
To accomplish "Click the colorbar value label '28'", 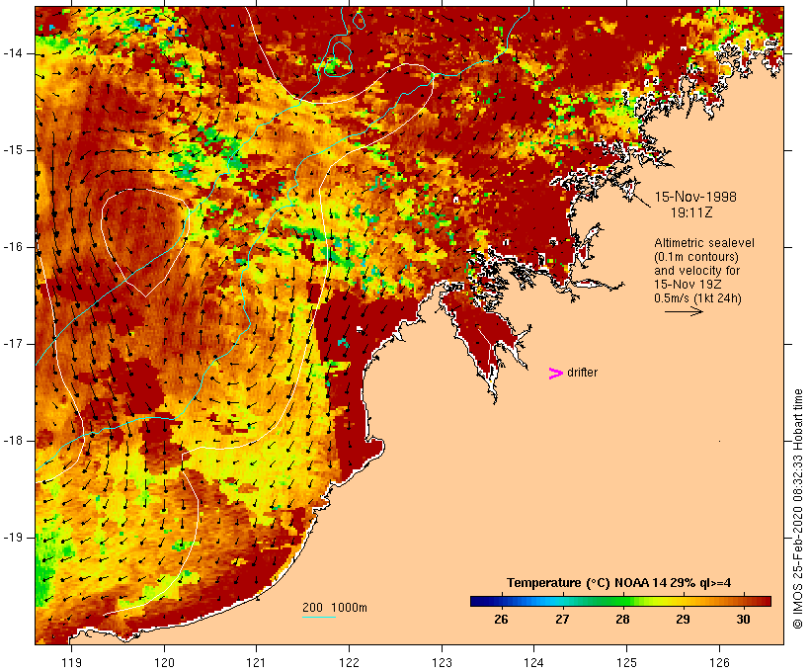I will (622, 619).
